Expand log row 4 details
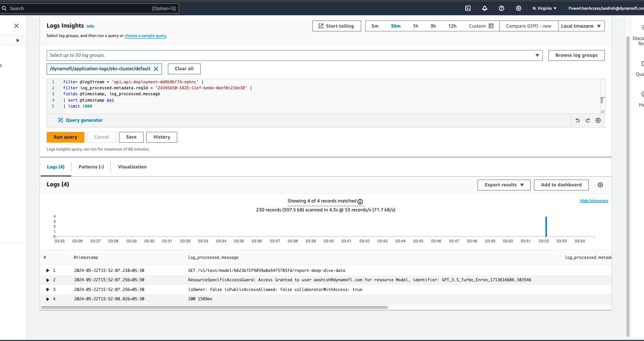Image resolution: width=644 pixels, height=341 pixels. point(48,299)
